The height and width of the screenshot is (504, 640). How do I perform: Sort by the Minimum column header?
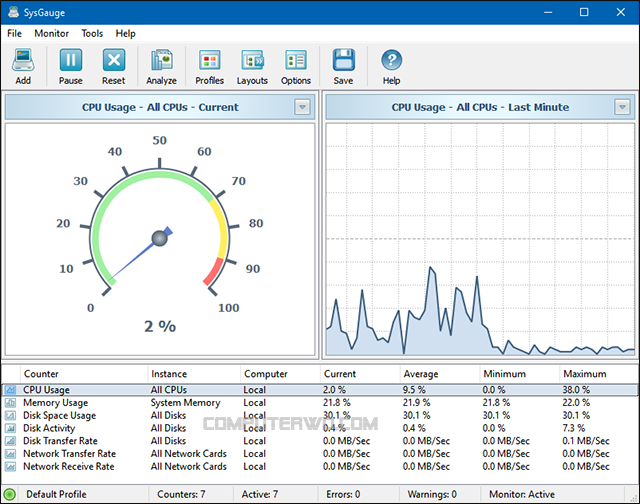[x=520, y=374]
